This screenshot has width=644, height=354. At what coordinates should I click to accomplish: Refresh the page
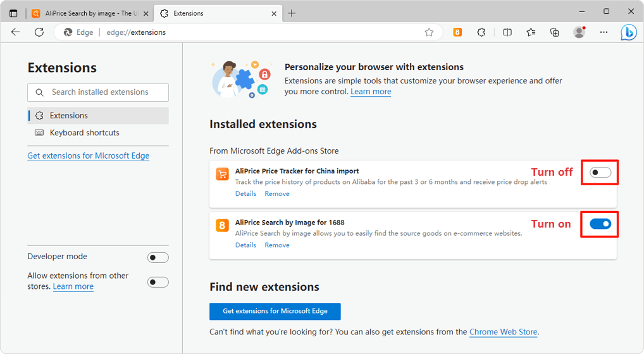click(x=39, y=32)
